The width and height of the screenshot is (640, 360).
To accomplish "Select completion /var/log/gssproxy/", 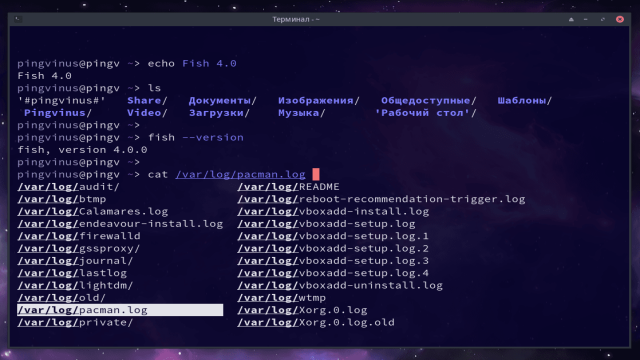I will [79, 249].
